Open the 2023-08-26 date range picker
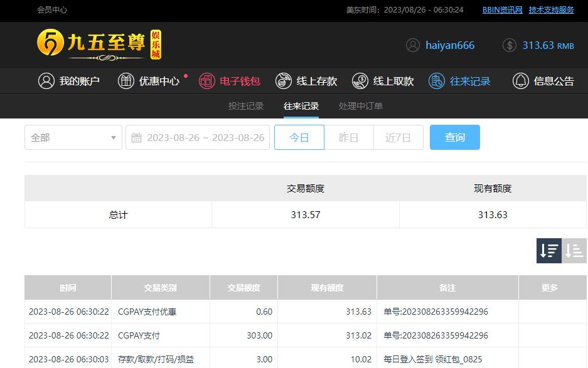 (x=198, y=137)
